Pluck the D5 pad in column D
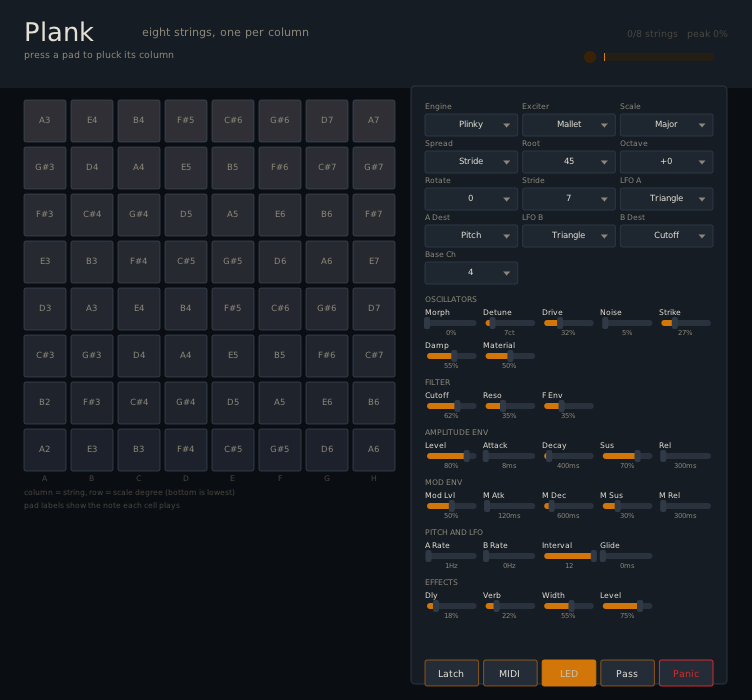The width and height of the screenshot is (752, 700). pyautogui.click(x=186, y=215)
